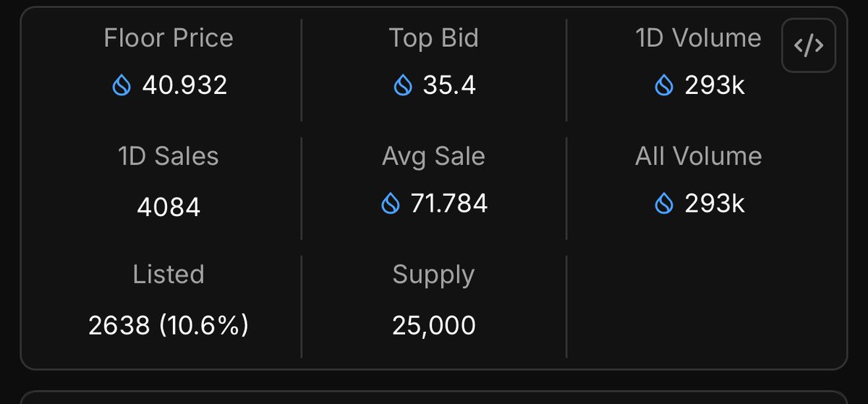The height and width of the screenshot is (404, 868).
Task: Click the 293k value under 1D Volume
Action: 715,86
